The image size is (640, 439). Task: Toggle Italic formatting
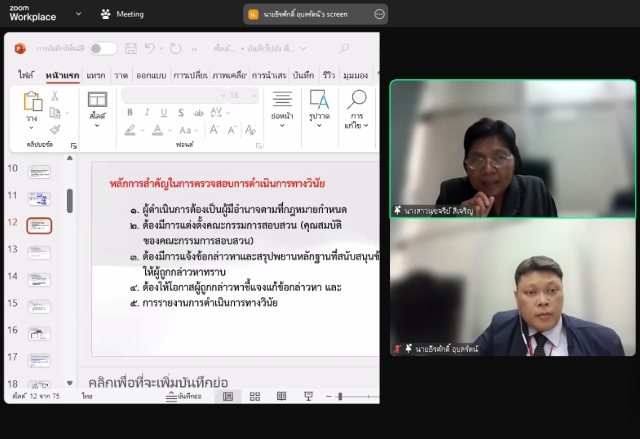click(147, 112)
